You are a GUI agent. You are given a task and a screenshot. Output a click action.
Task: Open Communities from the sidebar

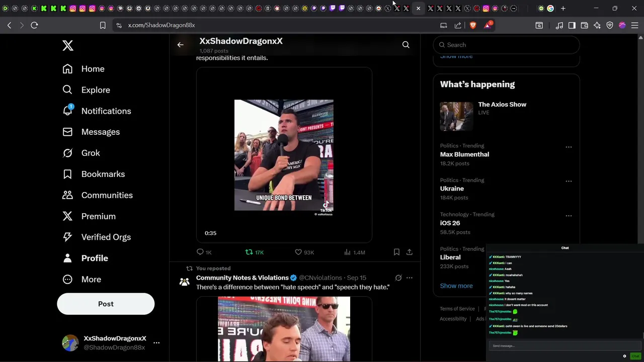[x=98, y=195]
